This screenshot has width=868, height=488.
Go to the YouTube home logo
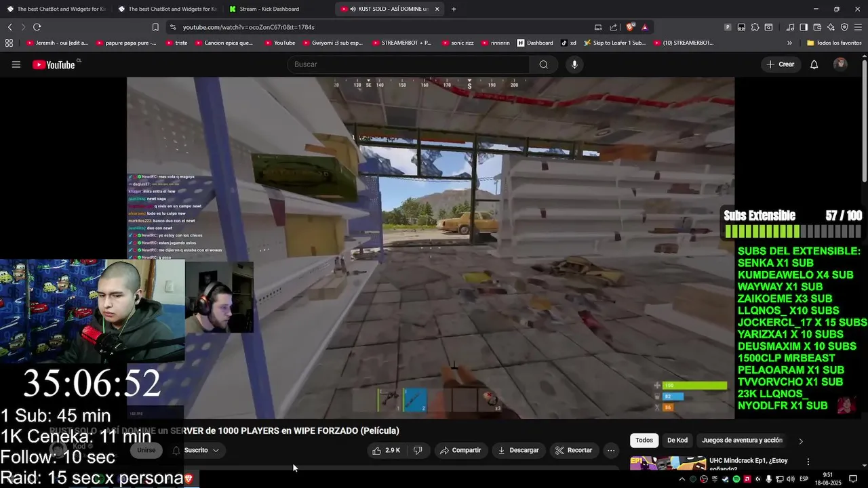(54, 64)
